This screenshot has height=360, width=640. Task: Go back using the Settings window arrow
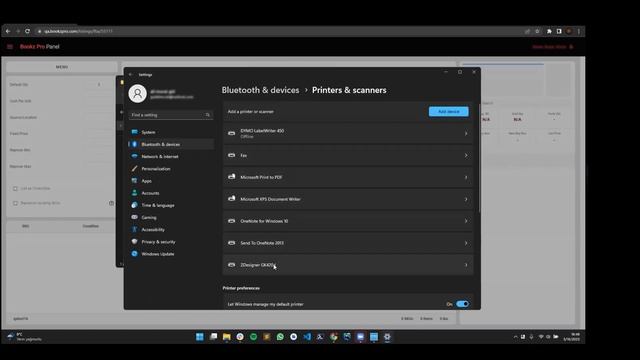(131, 75)
